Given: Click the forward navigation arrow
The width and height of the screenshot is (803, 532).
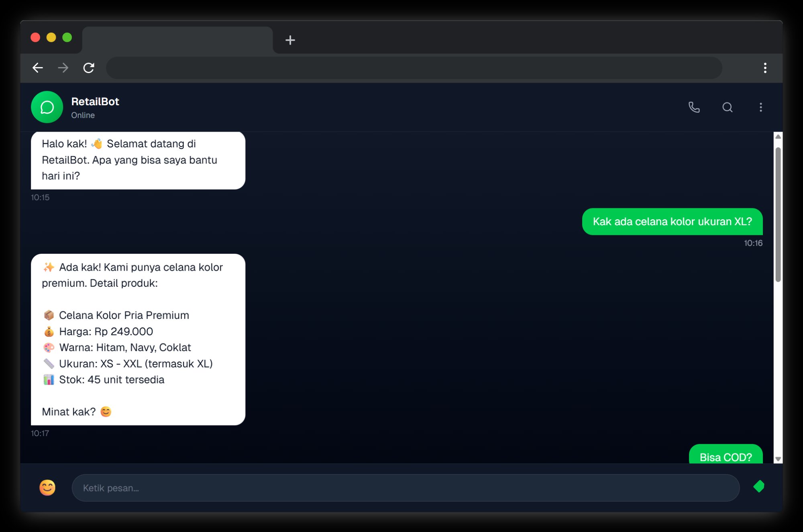Looking at the screenshot, I should [x=63, y=67].
